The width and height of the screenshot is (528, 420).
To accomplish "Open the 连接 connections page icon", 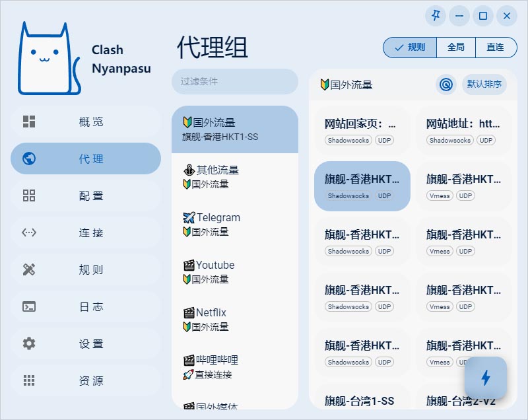I will pos(28,232).
